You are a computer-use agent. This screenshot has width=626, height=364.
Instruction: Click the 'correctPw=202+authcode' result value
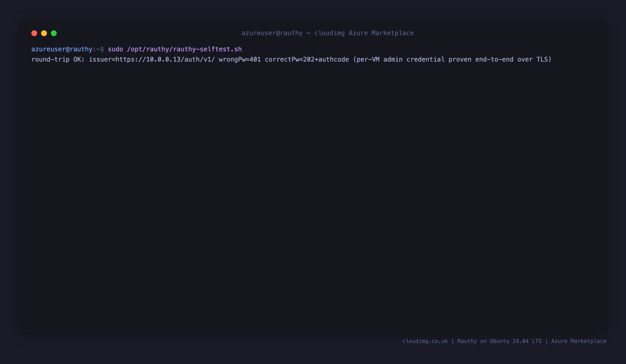[x=307, y=60]
